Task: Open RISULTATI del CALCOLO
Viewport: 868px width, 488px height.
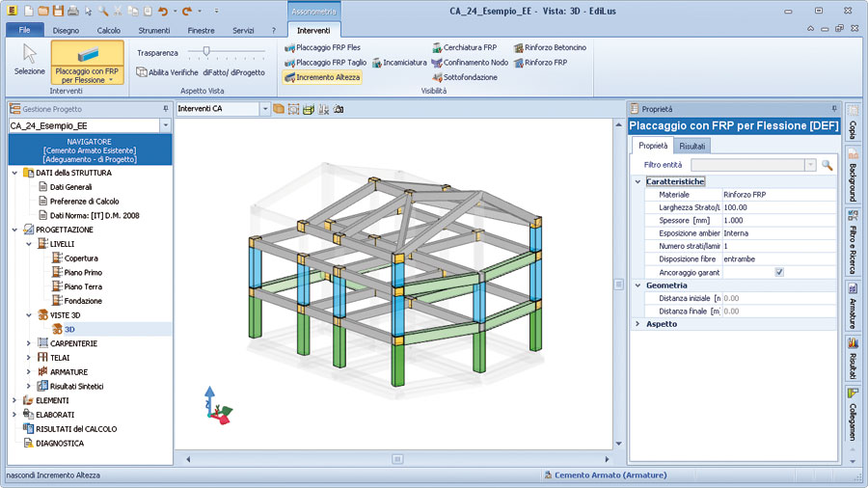Action: coord(76,429)
